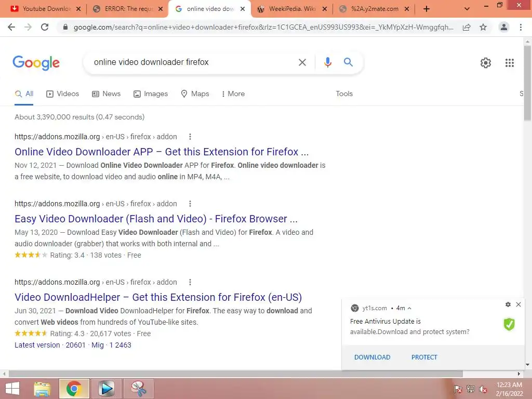
Task: Click the "Rating: 4.3 · 20,617 votes" text
Action: click(x=90, y=334)
